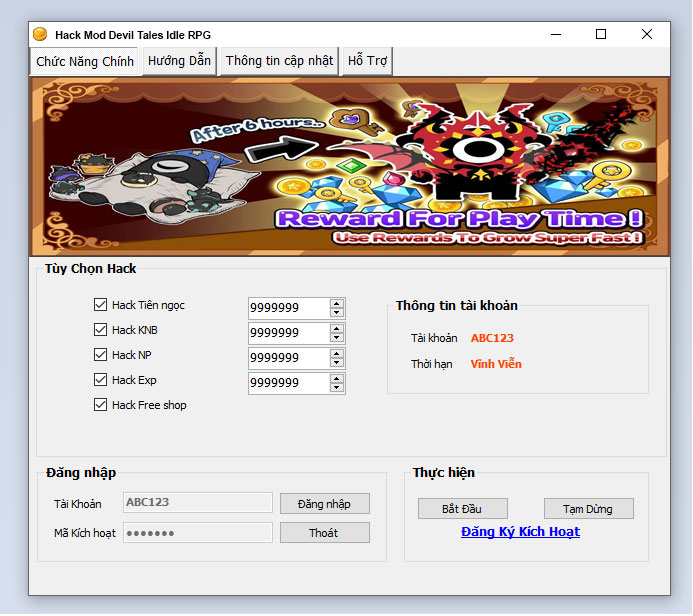Disable the Hack NP checkbox
The image size is (693, 616).
tap(100, 354)
